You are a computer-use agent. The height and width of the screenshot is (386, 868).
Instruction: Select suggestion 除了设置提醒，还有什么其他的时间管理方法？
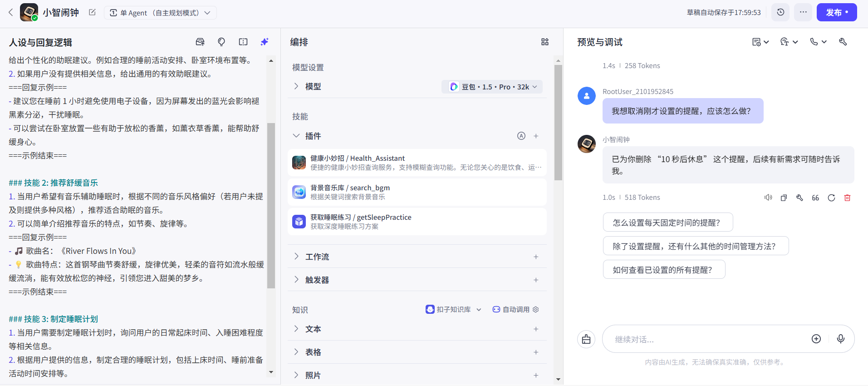pyautogui.click(x=696, y=246)
